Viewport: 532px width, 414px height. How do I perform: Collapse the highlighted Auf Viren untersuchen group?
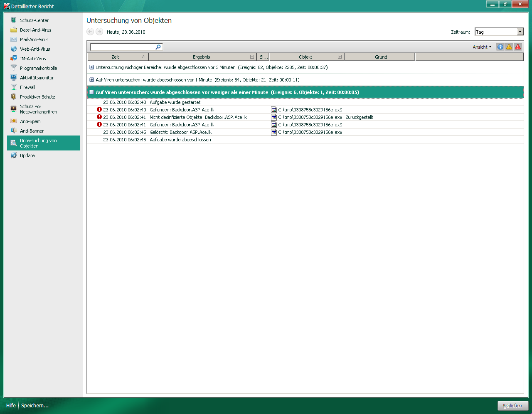click(x=91, y=92)
